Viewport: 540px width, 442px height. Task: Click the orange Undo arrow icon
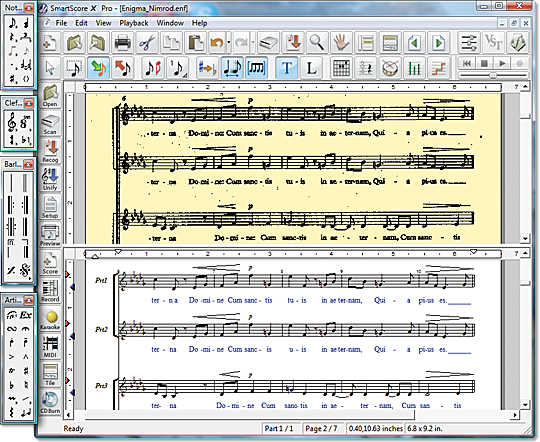217,43
